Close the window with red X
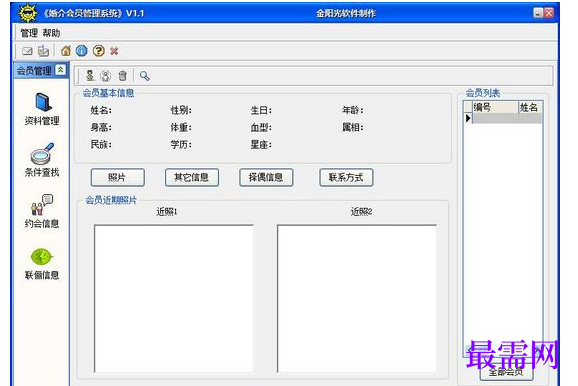The width and height of the screenshot is (578, 386). pyautogui.click(x=549, y=13)
